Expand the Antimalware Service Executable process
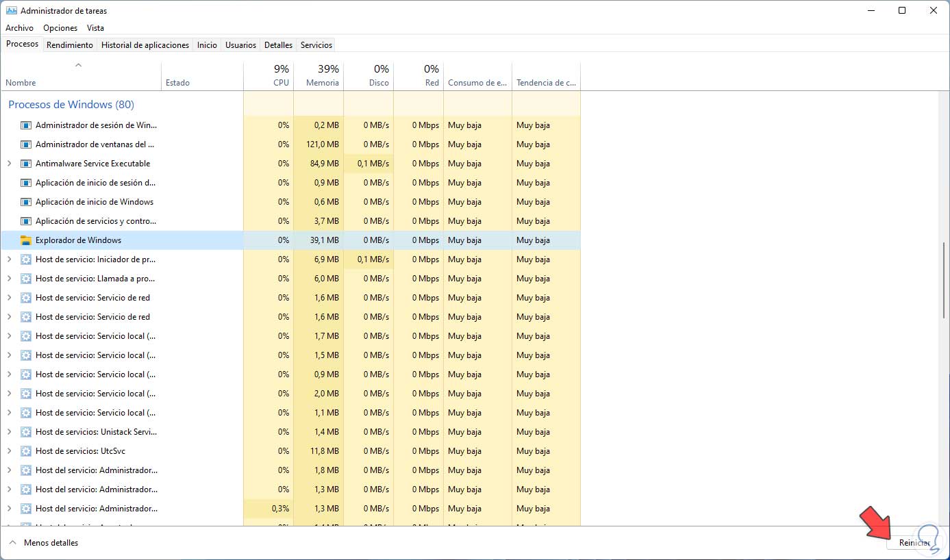This screenshot has width=950, height=560. click(x=9, y=164)
